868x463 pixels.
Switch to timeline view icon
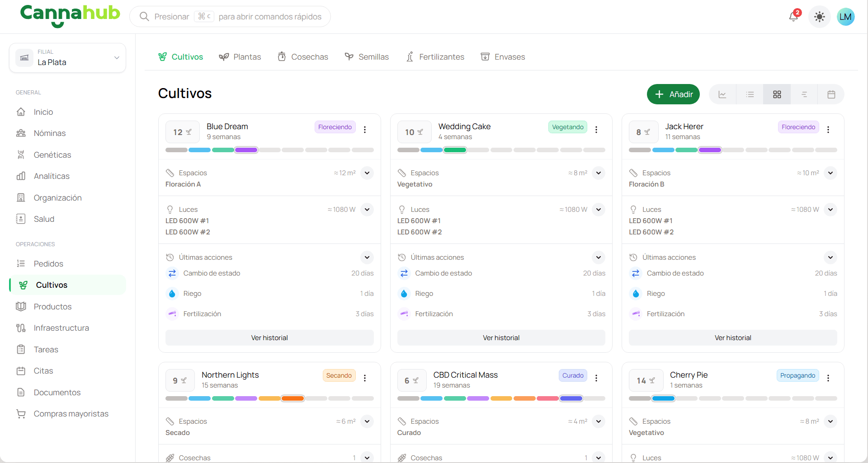point(804,94)
